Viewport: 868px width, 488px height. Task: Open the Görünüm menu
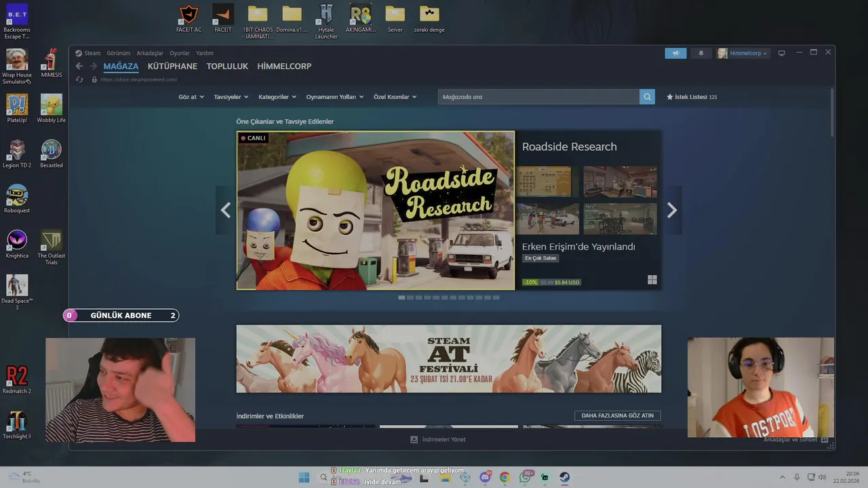[x=118, y=53]
